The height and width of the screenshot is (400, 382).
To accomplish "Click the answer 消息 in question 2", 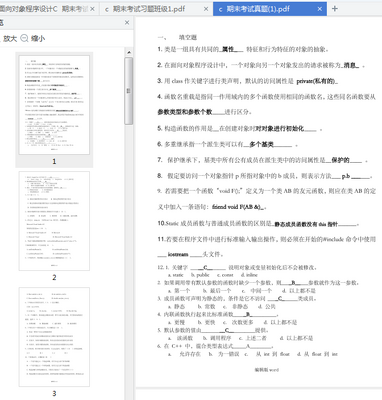I will tap(350, 65).
